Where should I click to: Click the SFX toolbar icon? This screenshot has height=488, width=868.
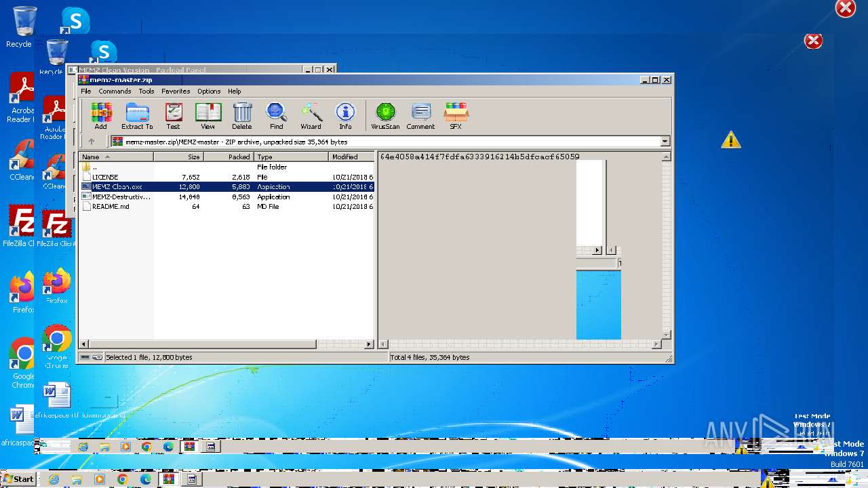pyautogui.click(x=456, y=115)
